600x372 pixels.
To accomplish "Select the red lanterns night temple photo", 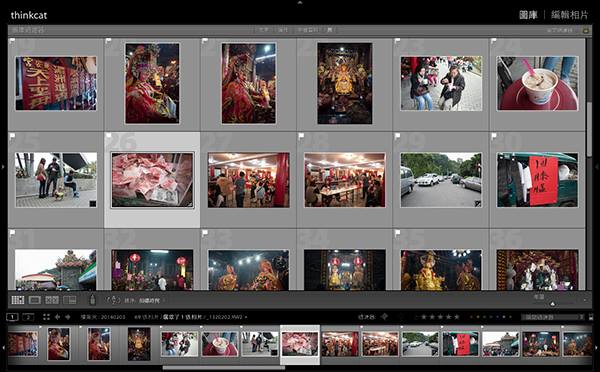I will click(152, 269).
